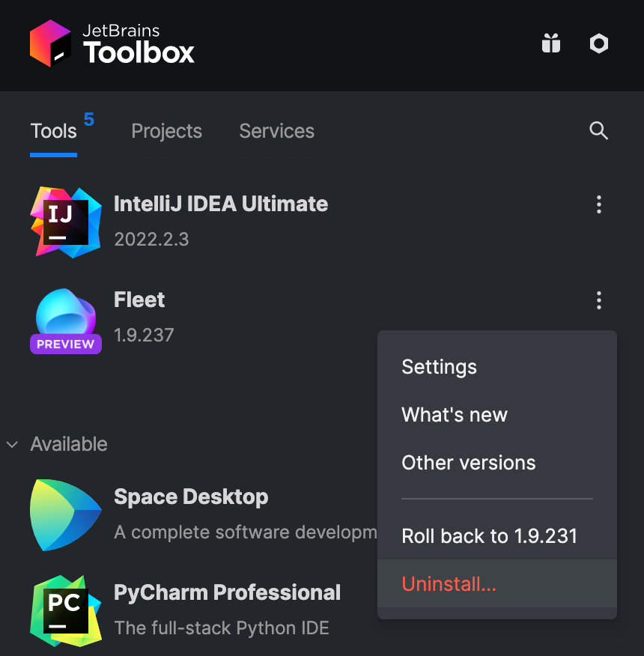Click Roll back to 1.9.231
Screen dimensions: 644x656
489,536
